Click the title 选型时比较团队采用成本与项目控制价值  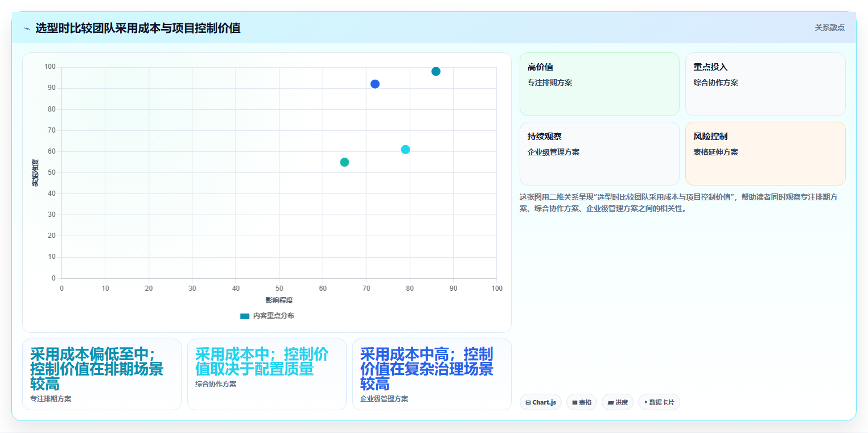point(138,28)
